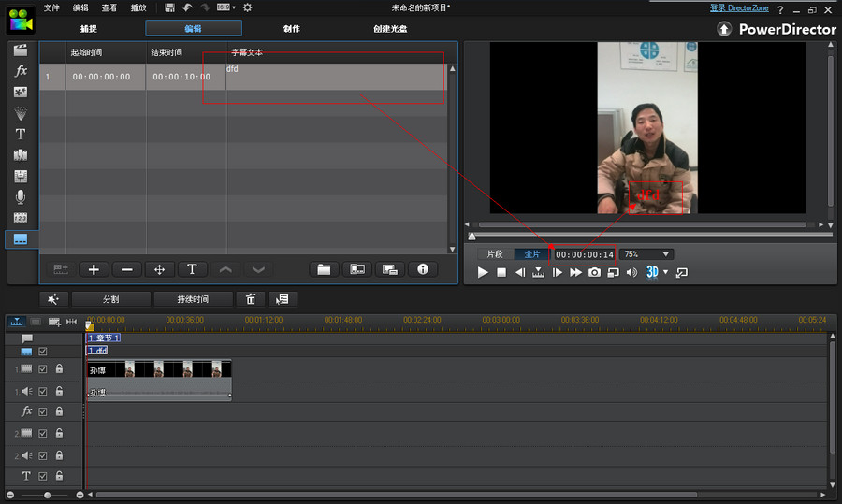Click the remove subtitle minus button
This screenshot has height=504, width=842.
click(126, 269)
